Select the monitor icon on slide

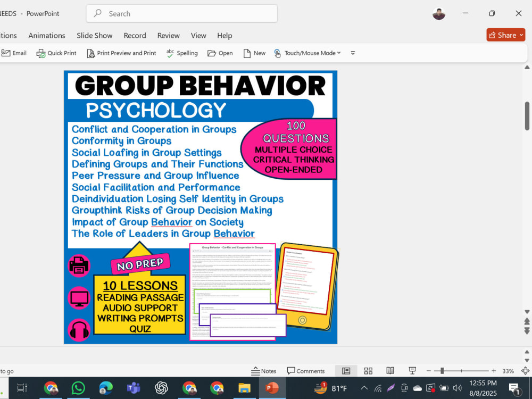pyautogui.click(x=79, y=298)
